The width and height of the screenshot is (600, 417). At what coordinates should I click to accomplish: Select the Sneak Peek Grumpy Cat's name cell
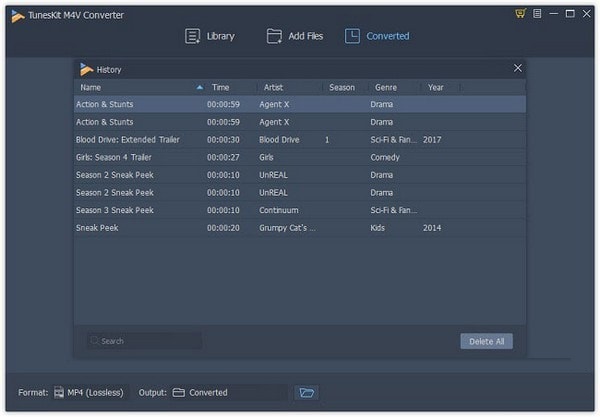[97, 228]
